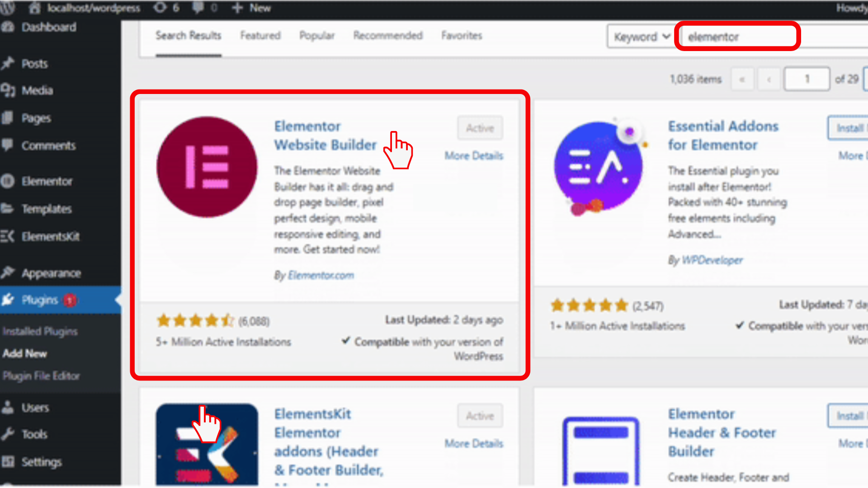Viewport: 868px width, 488px height.
Task: Click the Plugins plug icon
Action: 8,300
